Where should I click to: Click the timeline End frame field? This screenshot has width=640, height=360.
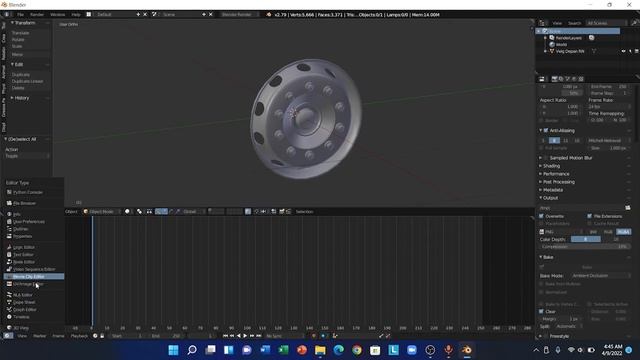[x=166, y=336]
